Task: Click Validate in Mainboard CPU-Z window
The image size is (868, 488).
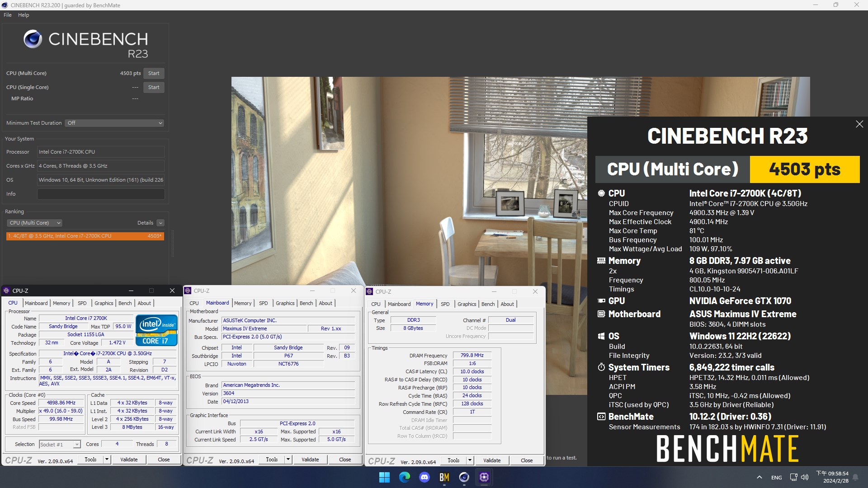Action: 310,460
